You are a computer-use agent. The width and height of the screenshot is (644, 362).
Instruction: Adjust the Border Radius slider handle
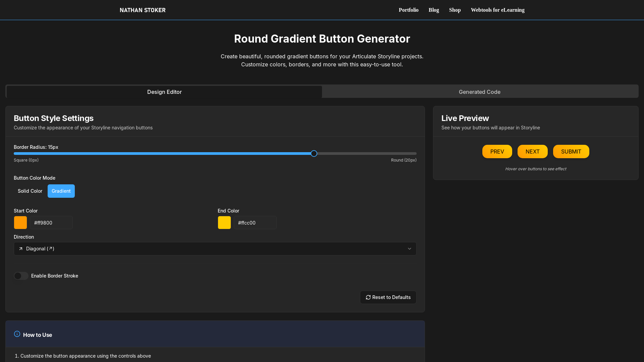pyautogui.click(x=314, y=153)
